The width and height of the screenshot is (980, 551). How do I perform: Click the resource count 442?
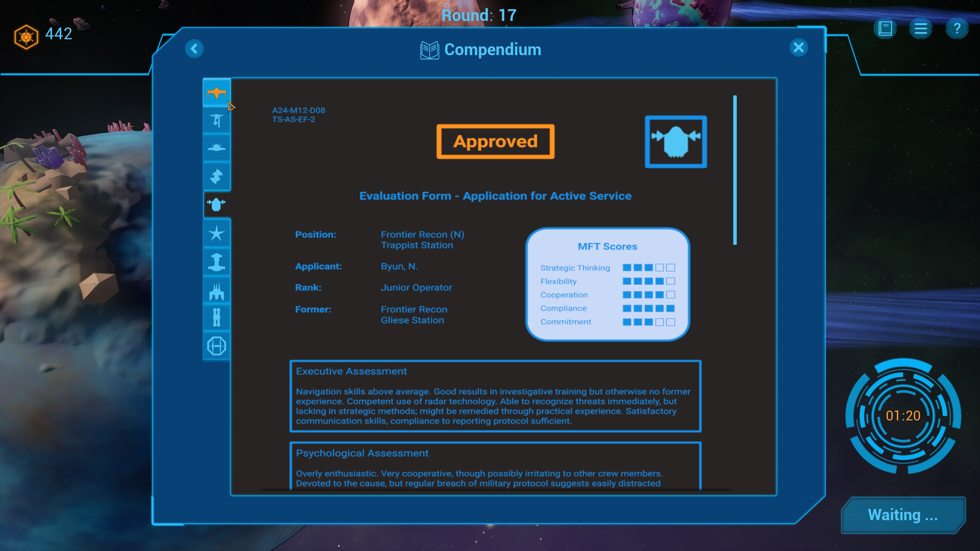(59, 34)
